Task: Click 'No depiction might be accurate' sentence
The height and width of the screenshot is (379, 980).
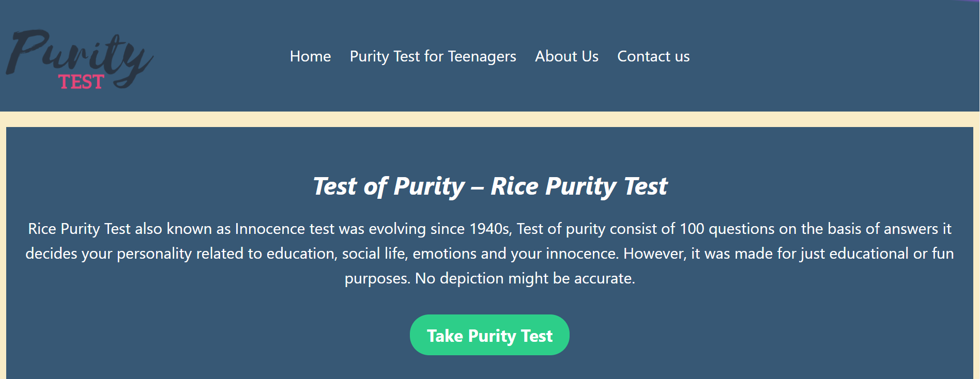Action: pos(525,278)
